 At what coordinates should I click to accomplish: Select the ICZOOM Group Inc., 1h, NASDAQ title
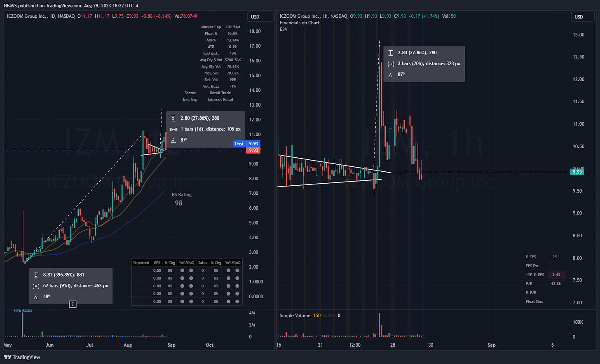point(314,16)
